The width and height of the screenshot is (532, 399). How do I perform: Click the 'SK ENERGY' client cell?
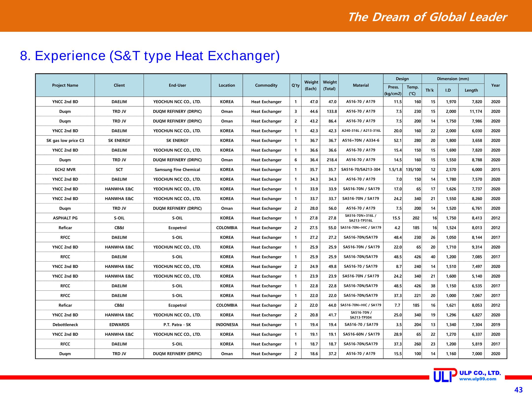119,141
